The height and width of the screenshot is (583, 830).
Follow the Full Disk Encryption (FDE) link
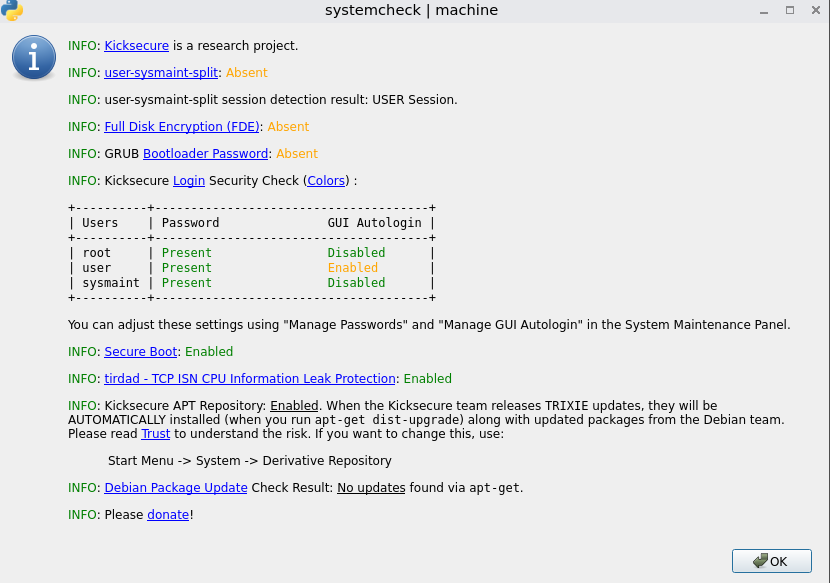182,127
